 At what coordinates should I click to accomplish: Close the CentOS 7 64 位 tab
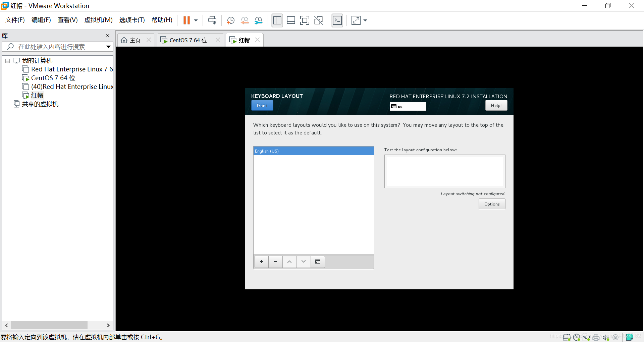point(218,40)
